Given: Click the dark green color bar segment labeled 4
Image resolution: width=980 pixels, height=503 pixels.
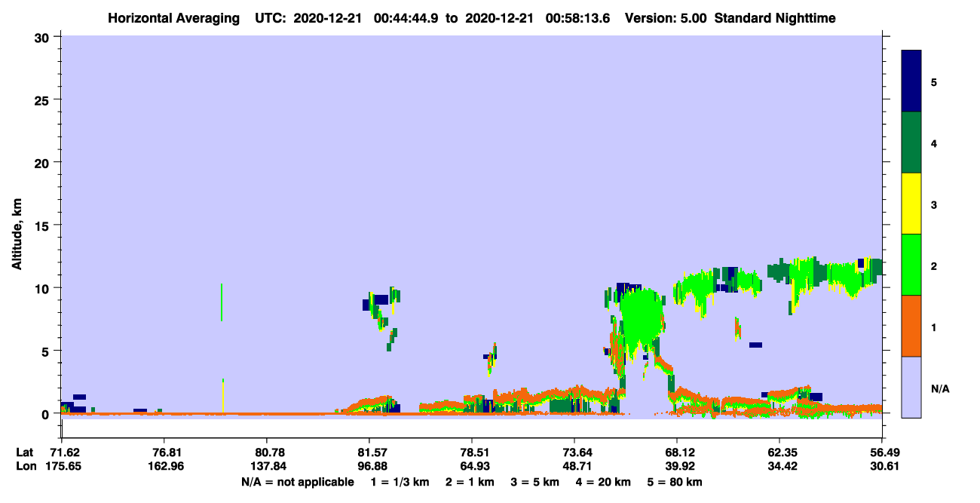Looking at the screenshot, I should coord(911,143).
